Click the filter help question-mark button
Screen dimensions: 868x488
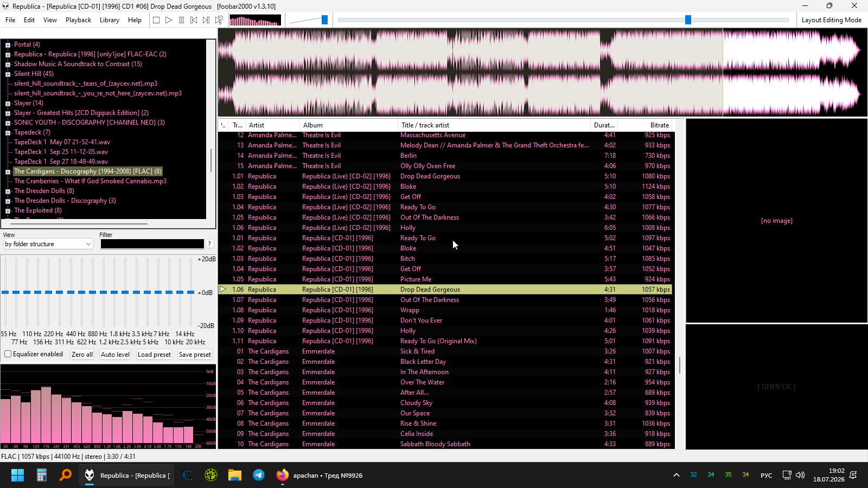(x=209, y=244)
